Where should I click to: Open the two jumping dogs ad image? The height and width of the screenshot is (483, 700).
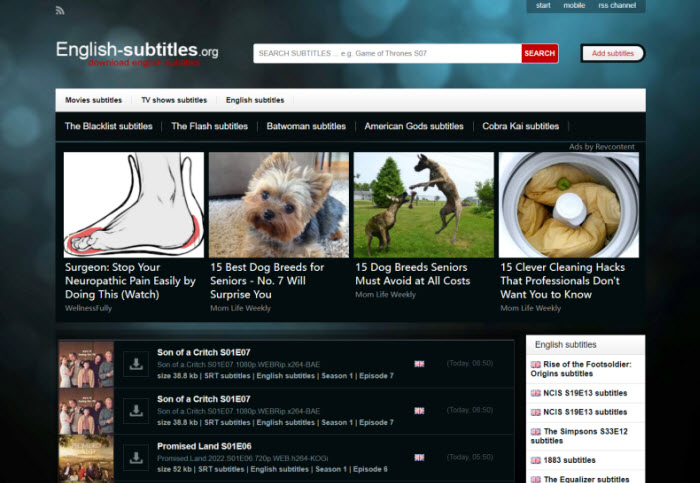[x=424, y=205]
